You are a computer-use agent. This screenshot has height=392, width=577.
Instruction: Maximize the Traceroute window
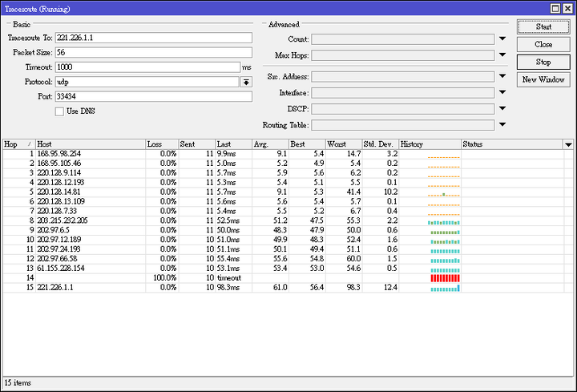pos(556,8)
